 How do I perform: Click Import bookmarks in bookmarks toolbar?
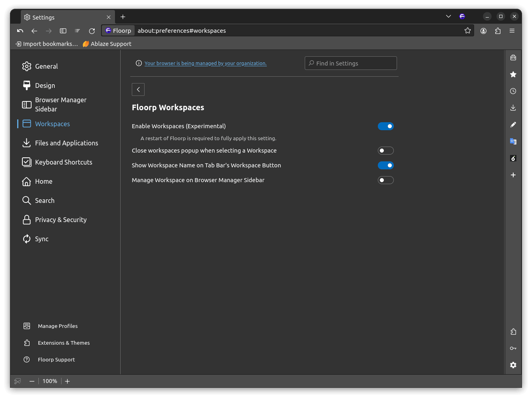[x=46, y=44]
